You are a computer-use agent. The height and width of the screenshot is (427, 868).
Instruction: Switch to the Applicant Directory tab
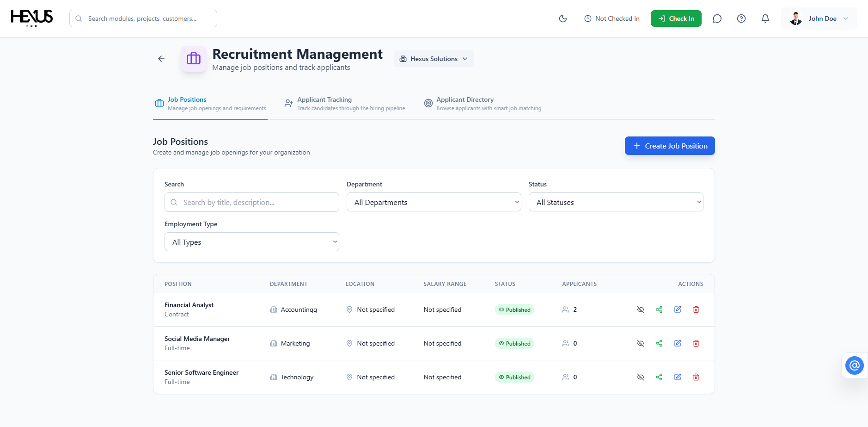pos(483,104)
